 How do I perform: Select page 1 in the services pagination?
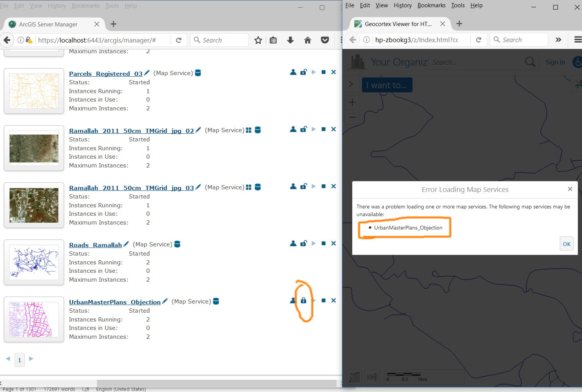tap(20, 360)
